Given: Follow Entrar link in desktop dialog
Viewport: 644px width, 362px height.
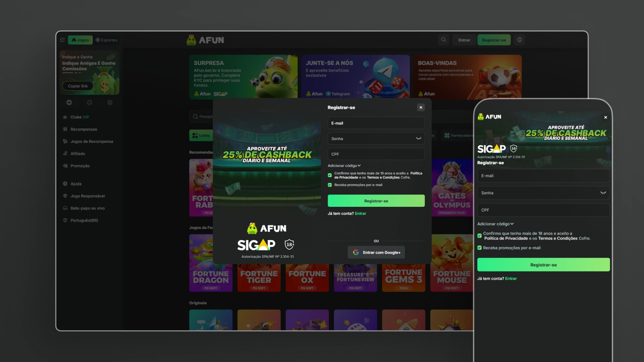Looking at the screenshot, I should [x=361, y=214].
